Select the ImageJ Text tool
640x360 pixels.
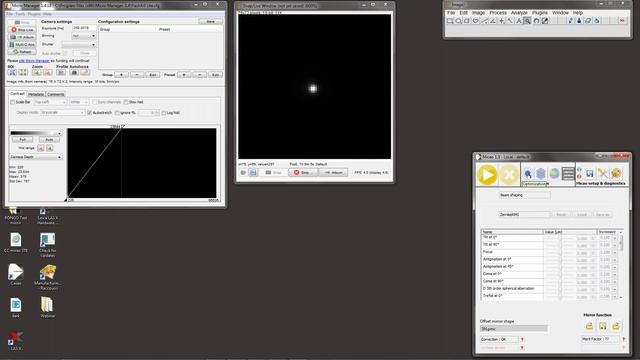click(519, 20)
